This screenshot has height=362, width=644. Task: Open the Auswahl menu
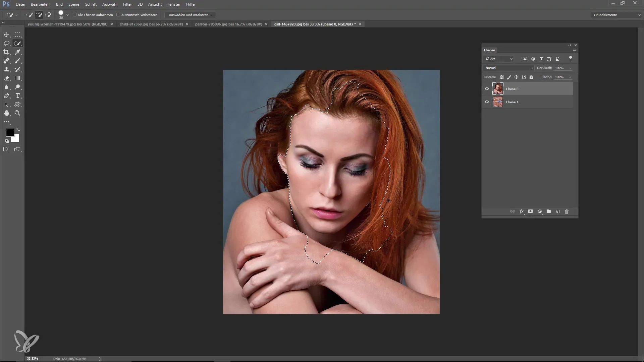(110, 4)
